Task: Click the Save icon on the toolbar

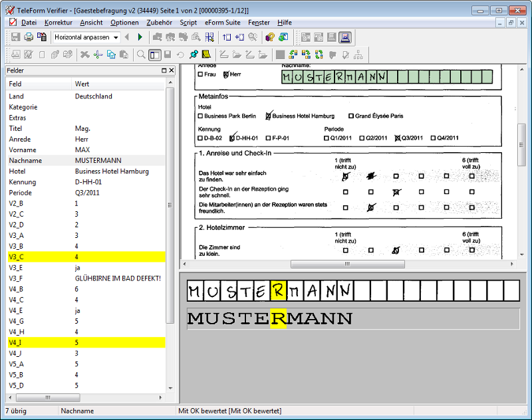Action: [x=15, y=37]
